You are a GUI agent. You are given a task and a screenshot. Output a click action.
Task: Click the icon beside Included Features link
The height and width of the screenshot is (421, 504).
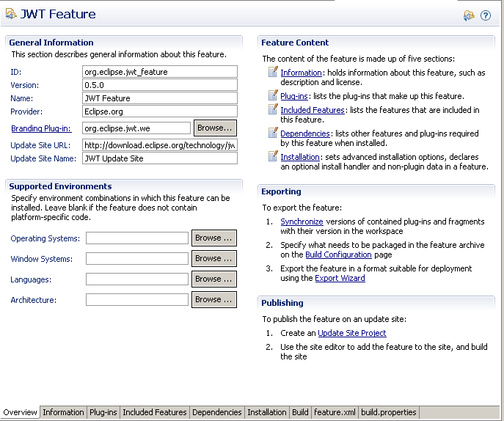pyautogui.click(x=273, y=109)
